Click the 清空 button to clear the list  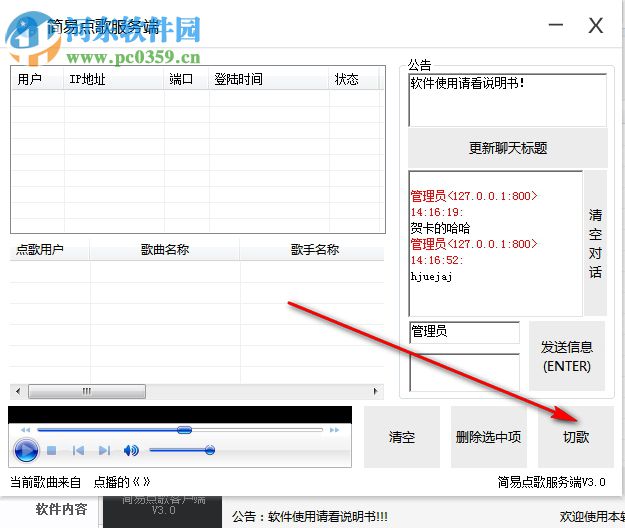point(402,437)
